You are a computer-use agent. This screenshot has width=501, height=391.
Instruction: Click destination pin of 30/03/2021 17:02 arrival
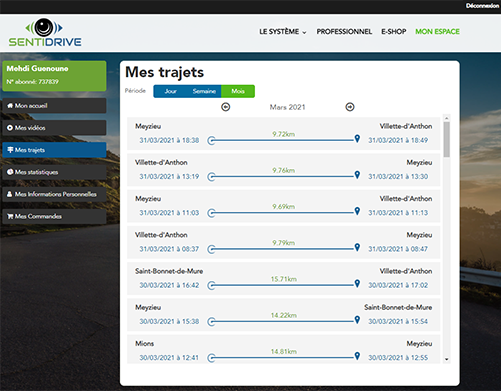coord(357,284)
